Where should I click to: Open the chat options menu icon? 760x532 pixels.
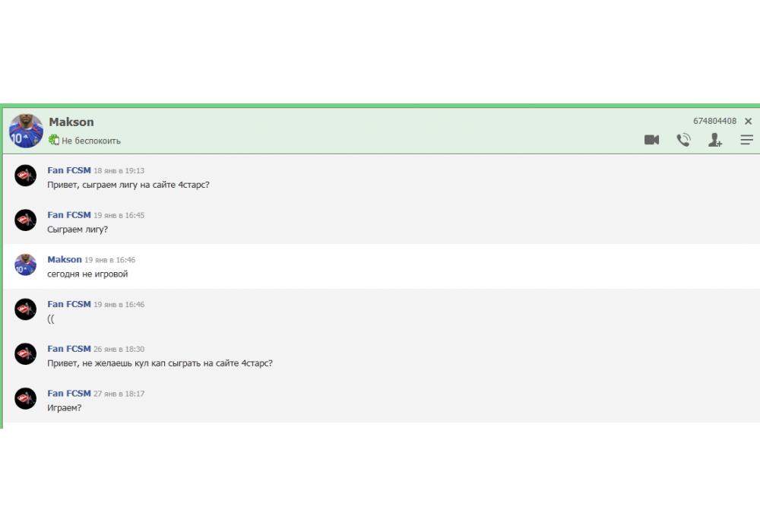[746, 140]
